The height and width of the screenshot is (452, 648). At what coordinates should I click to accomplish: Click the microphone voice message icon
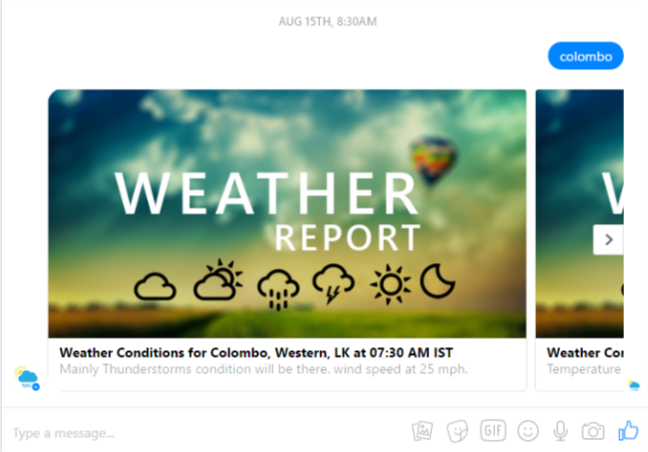tap(560, 431)
